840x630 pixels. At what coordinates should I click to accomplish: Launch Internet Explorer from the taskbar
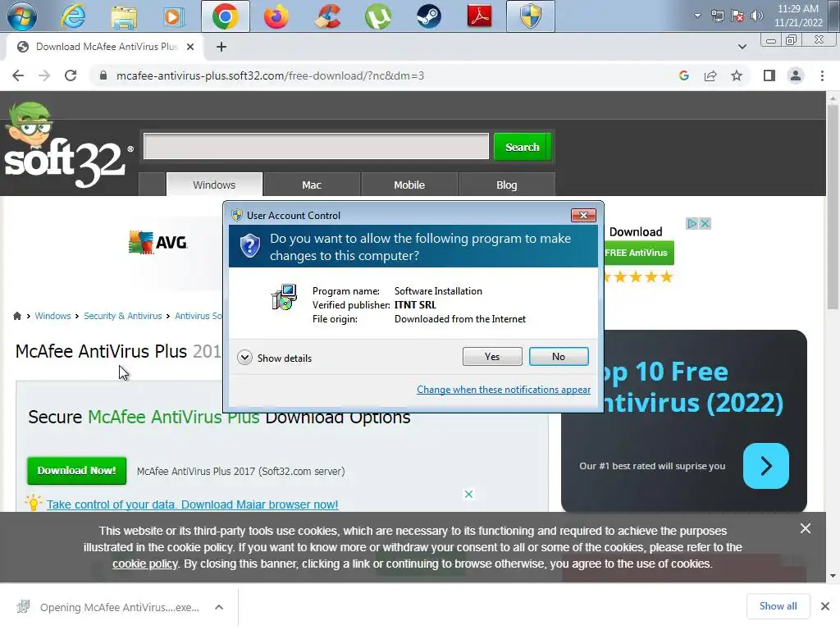72,16
